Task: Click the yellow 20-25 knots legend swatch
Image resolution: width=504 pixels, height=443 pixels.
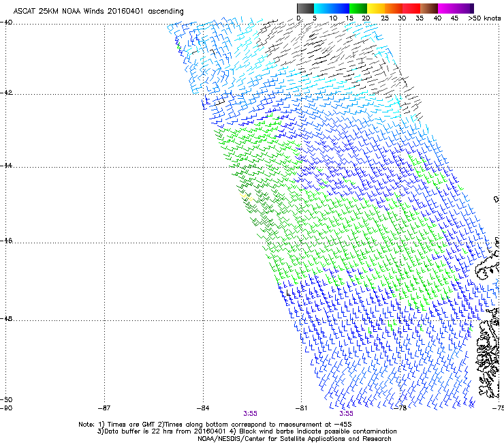Action: tap(375, 8)
